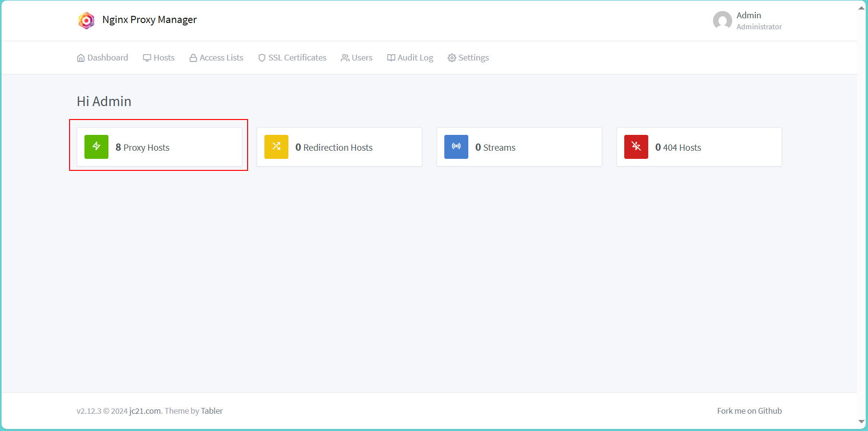The height and width of the screenshot is (431, 868).
Task: Open the Access Lists page
Action: (x=216, y=58)
